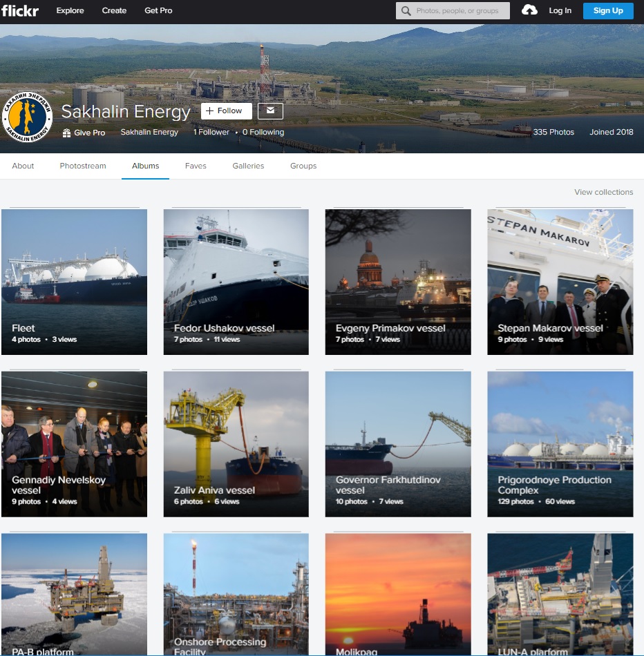644x656 pixels.
Task: Open the LUN-A platform album
Action: pyautogui.click(x=560, y=594)
